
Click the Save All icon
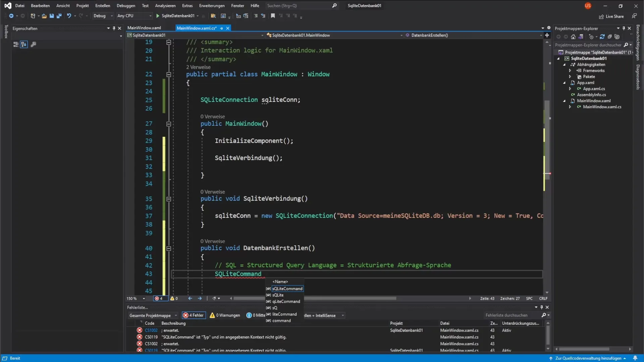59,16
